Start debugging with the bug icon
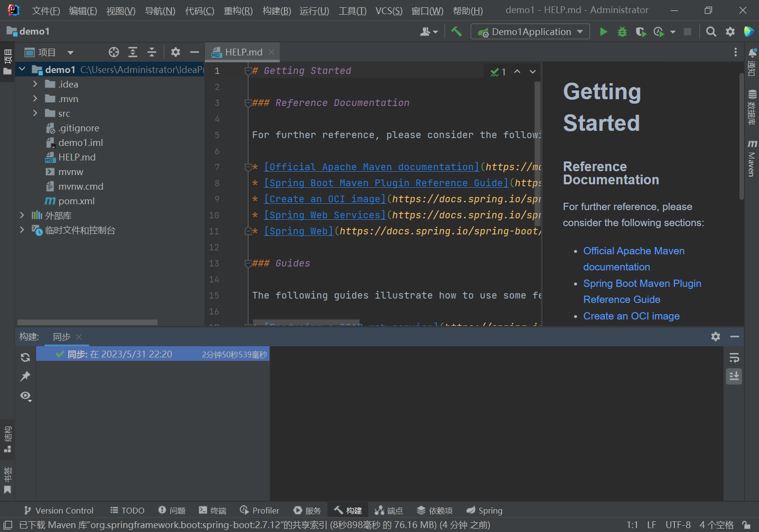Image resolution: width=759 pixels, height=532 pixels. pos(622,32)
